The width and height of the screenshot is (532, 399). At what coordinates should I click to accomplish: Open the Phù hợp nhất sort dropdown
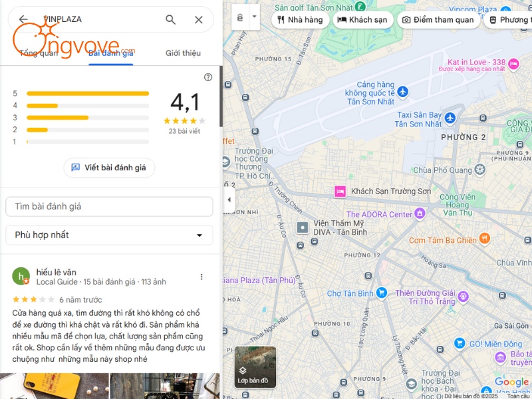click(x=109, y=235)
